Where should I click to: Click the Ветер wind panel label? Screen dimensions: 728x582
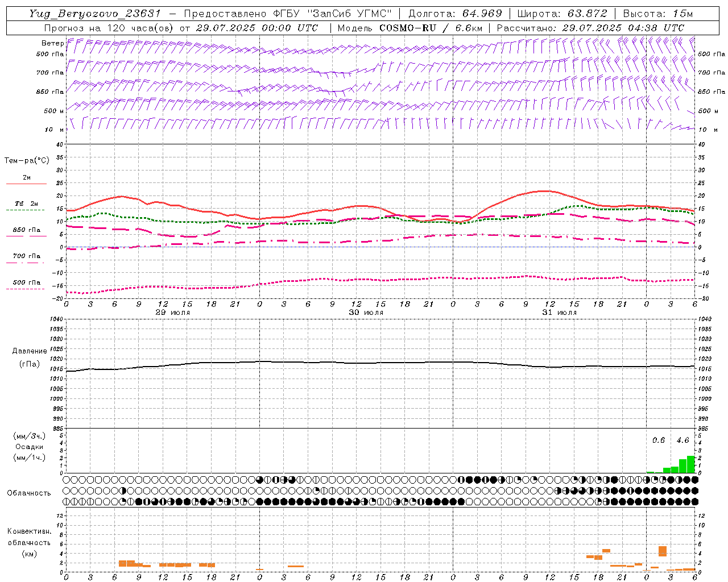52,43
